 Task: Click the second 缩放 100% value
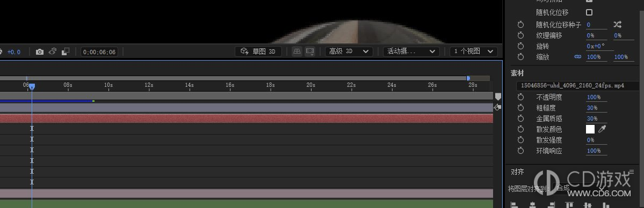tap(620, 57)
